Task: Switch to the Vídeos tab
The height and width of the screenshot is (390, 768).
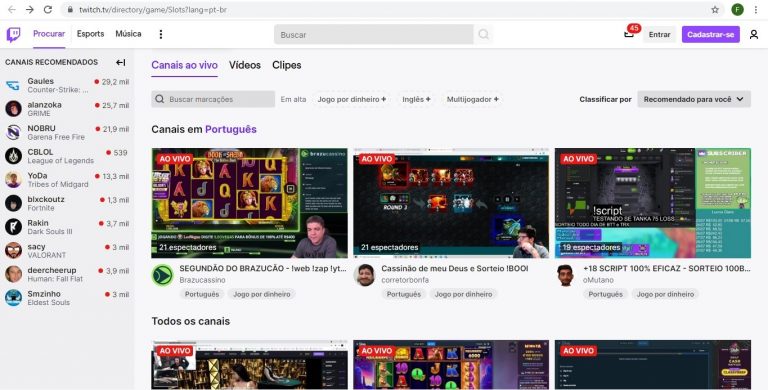Action: point(244,65)
